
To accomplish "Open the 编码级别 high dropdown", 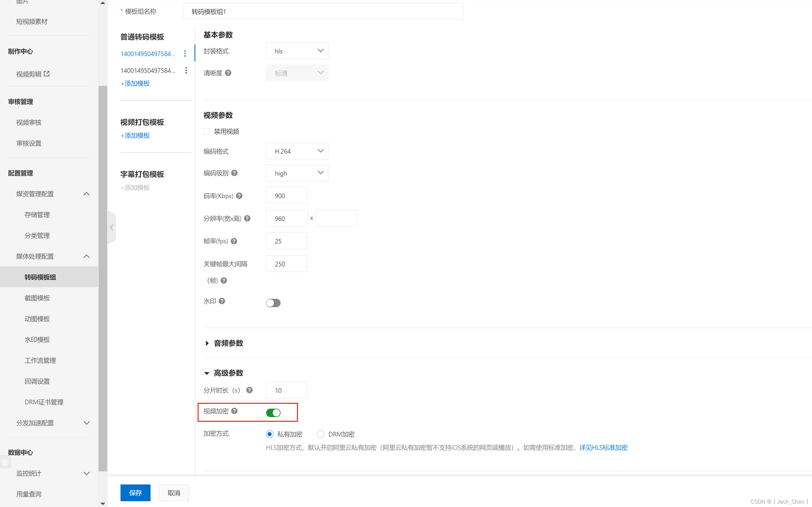I will 297,173.
